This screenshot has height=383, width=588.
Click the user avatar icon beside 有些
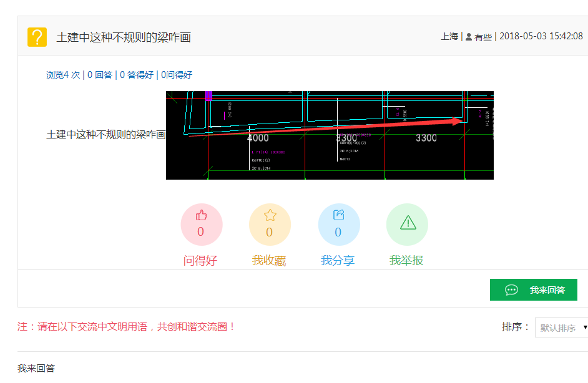(469, 37)
